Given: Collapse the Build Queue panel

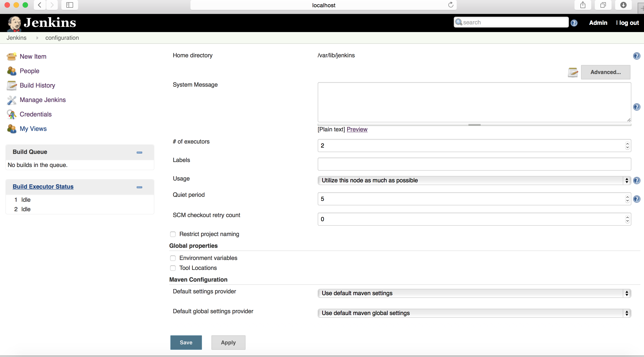Looking at the screenshot, I should (139, 153).
